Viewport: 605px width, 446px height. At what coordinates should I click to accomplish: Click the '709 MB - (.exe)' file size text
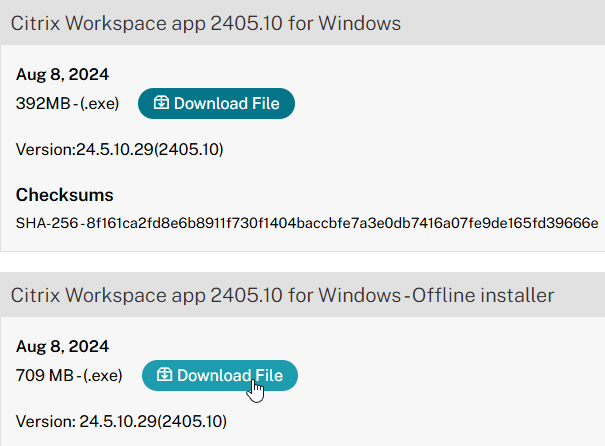[x=69, y=375]
